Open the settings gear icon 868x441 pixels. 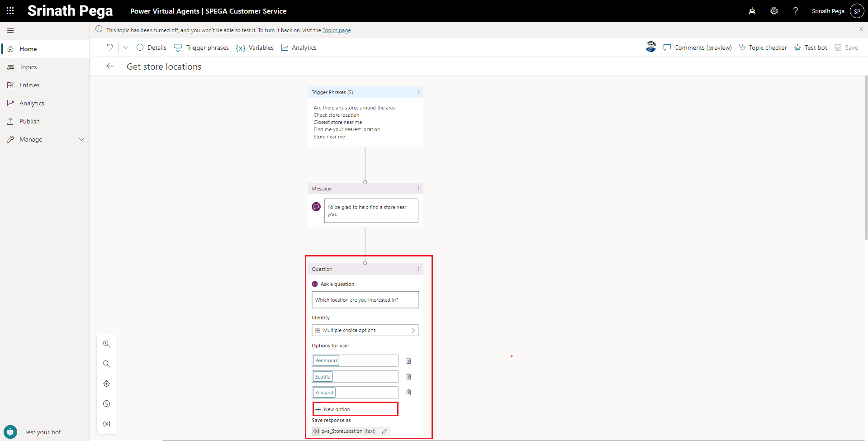point(774,11)
